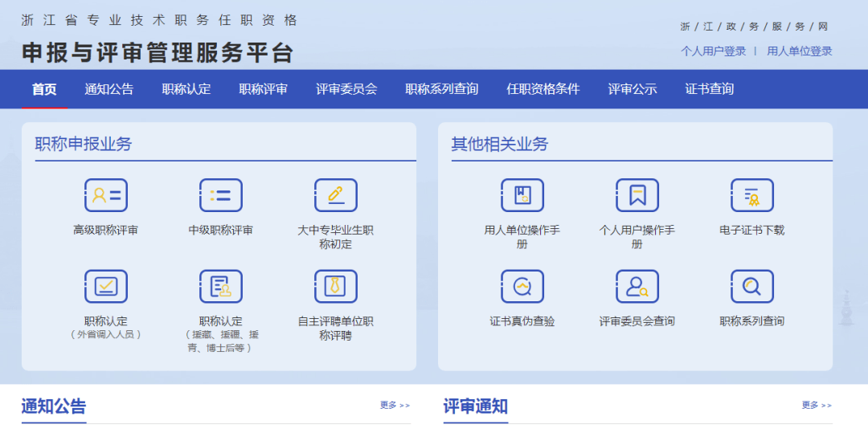Expand 更多 next to 评审通知 heading
Image resolution: width=868 pixels, height=437 pixels.
817,406
